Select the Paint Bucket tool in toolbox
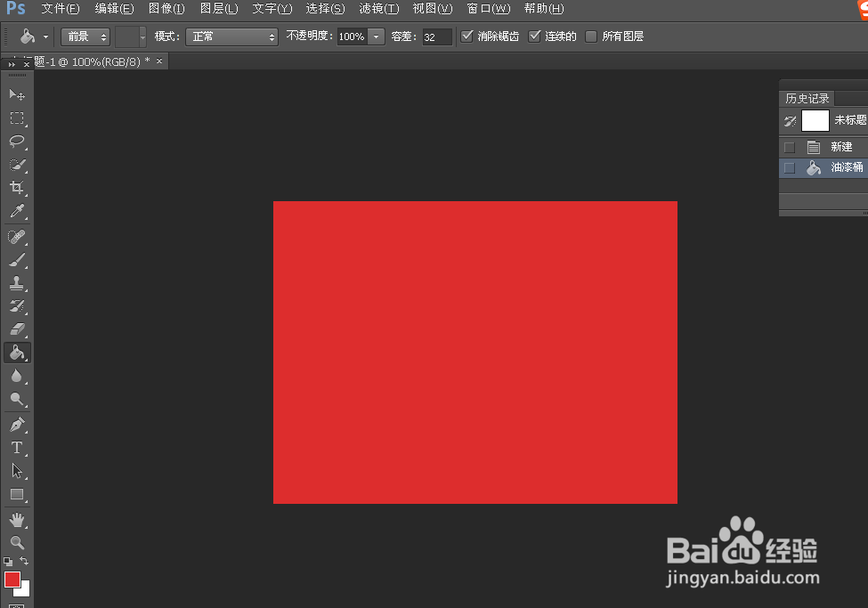Image resolution: width=868 pixels, height=608 pixels. 17,353
